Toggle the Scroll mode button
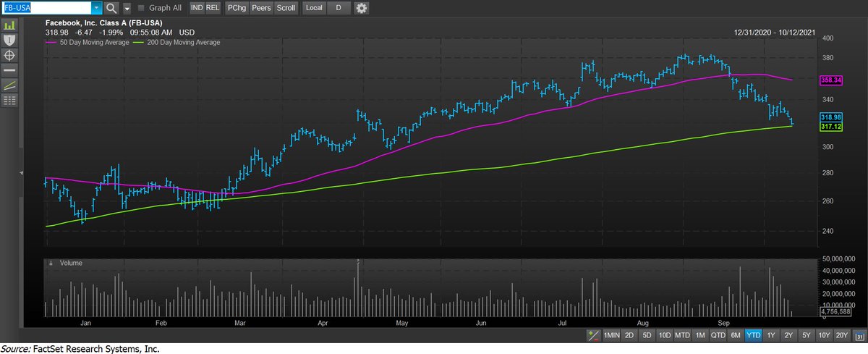Viewport: 868px width, 354px height. coord(286,8)
